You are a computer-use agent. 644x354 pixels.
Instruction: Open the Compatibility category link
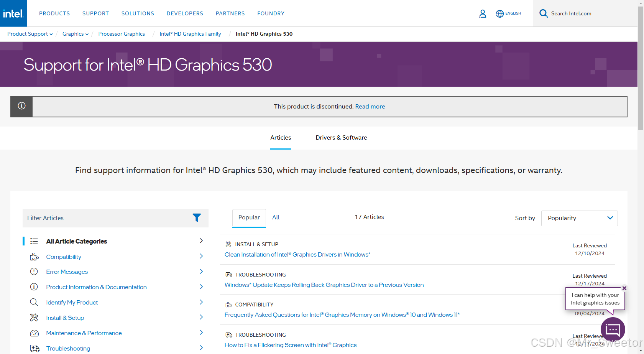[x=64, y=257]
